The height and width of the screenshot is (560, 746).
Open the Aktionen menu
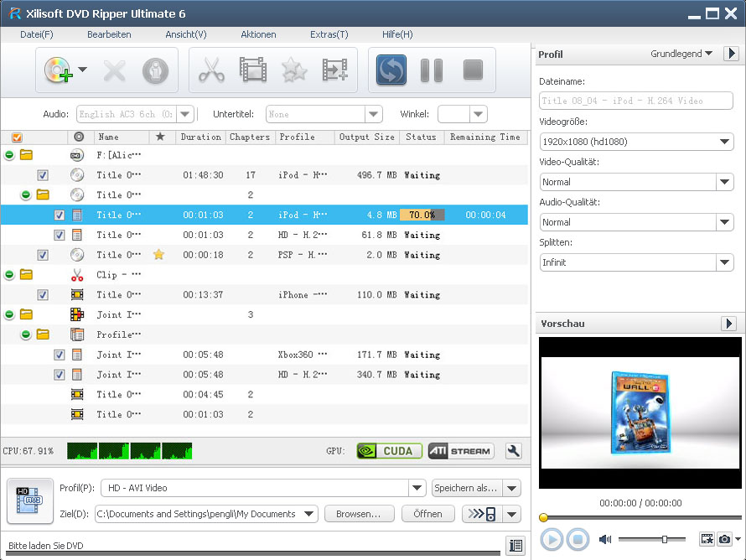click(x=258, y=34)
